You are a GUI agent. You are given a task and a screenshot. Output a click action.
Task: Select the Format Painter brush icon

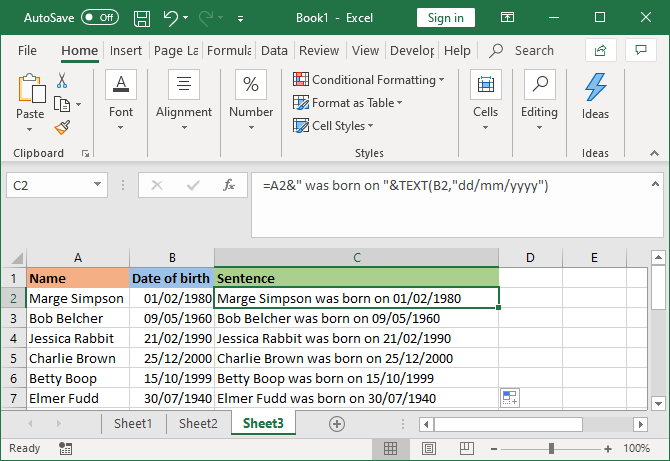62,126
